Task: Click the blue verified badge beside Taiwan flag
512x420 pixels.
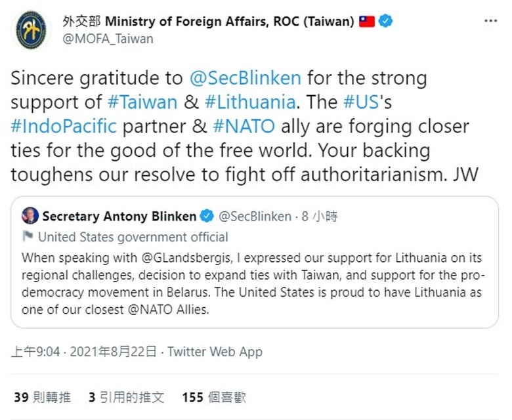Action: click(387, 21)
